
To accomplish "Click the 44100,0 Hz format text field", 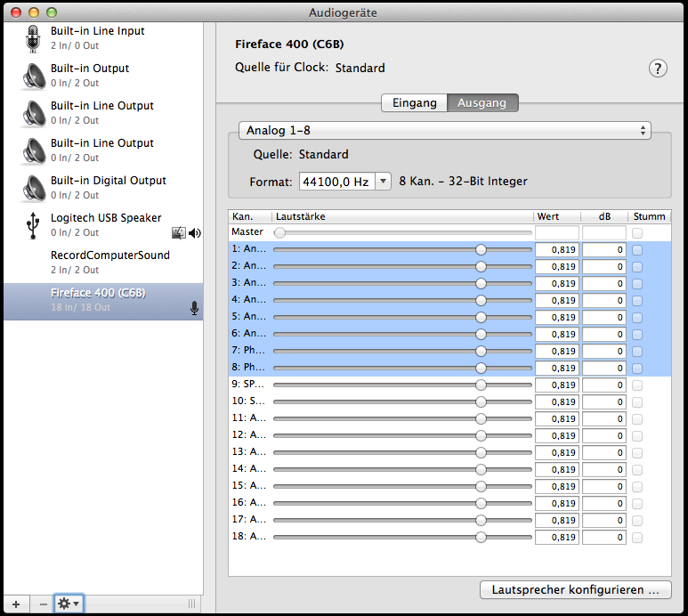I will tap(337, 182).
